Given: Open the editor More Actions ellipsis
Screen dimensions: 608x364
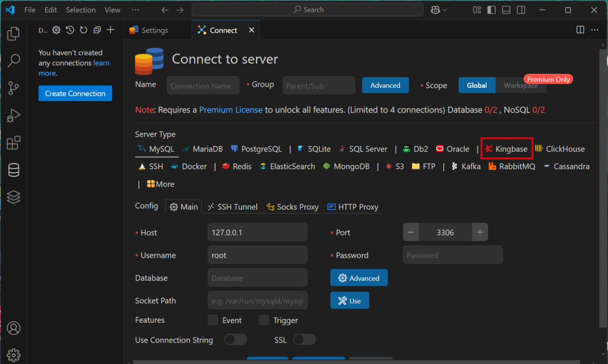Looking at the screenshot, I should [594, 30].
